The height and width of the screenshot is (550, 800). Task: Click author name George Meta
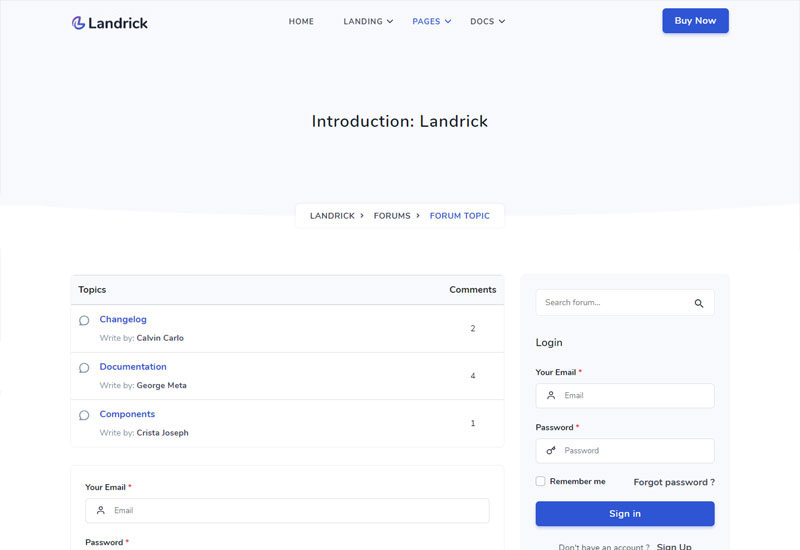[x=162, y=385]
